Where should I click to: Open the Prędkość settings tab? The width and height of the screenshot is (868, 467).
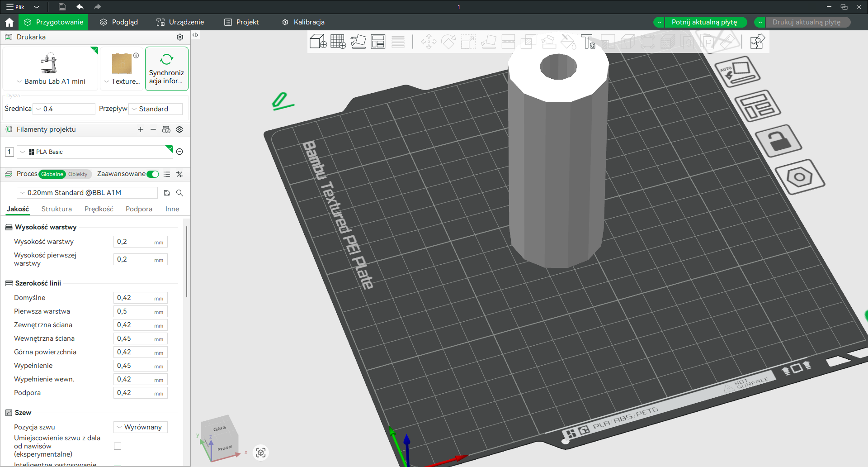pos(99,209)
